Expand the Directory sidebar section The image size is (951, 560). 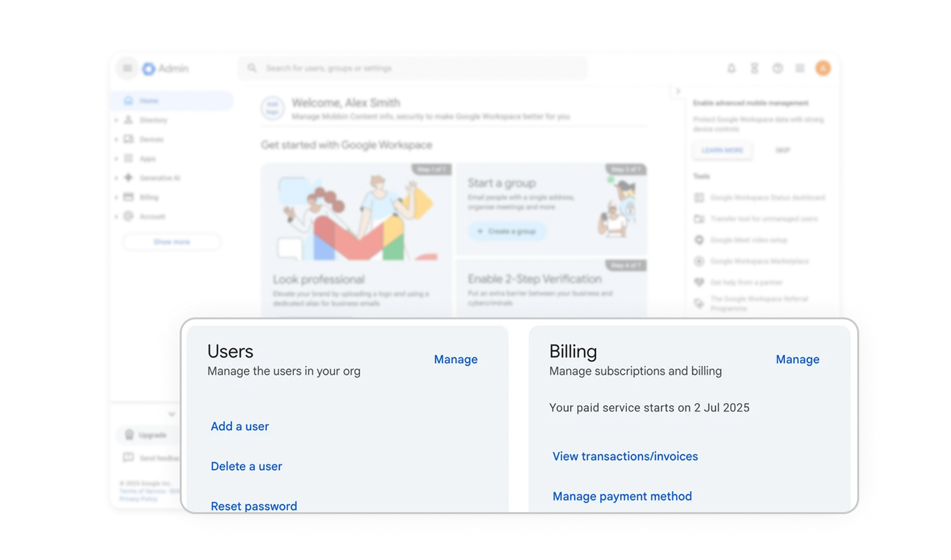116,120
